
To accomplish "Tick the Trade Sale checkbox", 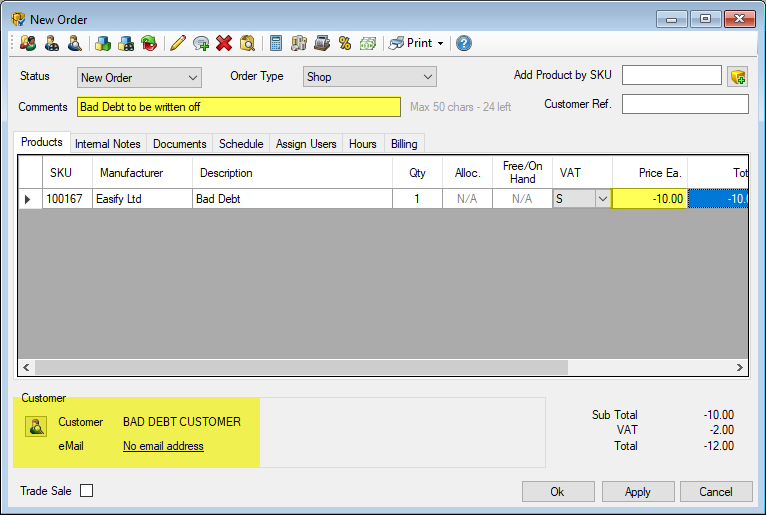I will 86,491.
